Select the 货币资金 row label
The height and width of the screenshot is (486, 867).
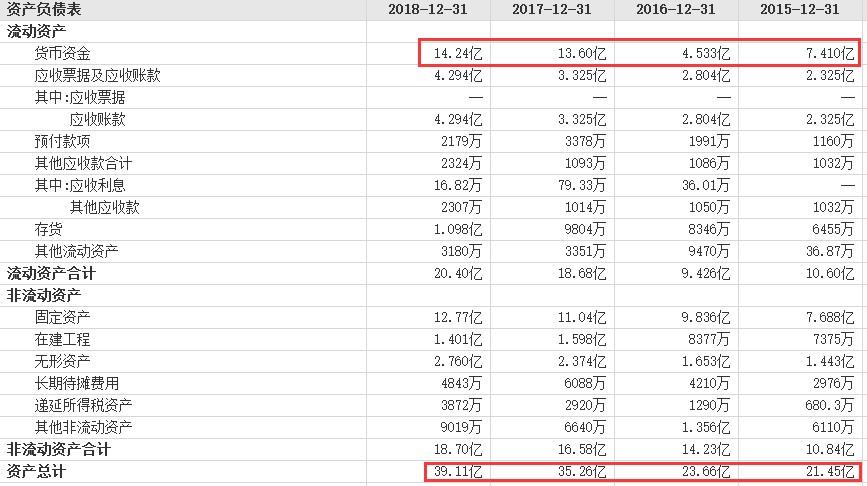click(62, 54)
